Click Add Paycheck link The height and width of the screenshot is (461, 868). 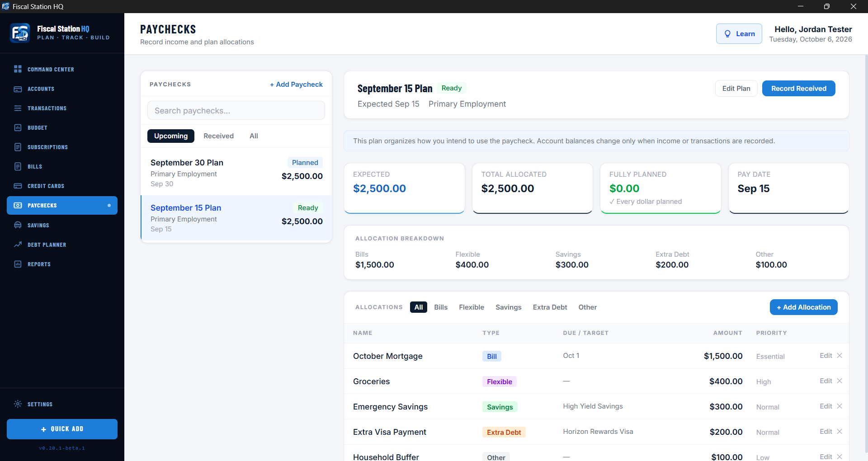pyautogui.click(x=296, y=85)
